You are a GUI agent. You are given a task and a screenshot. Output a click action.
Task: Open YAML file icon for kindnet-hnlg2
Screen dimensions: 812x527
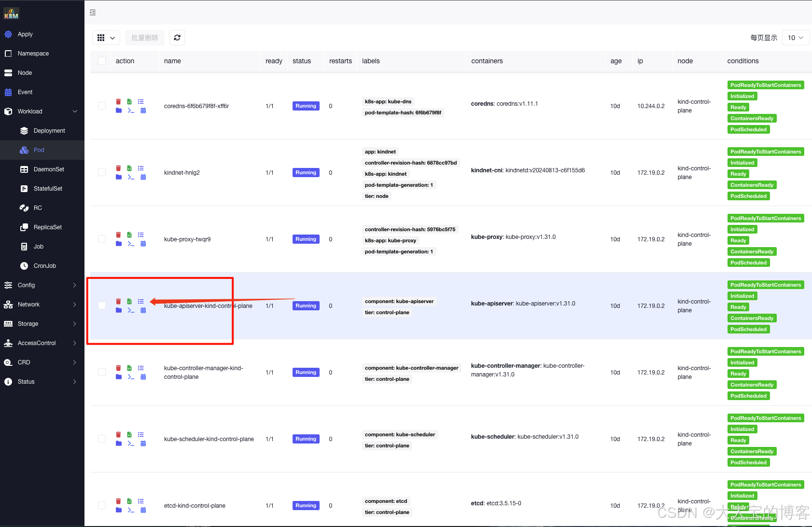click(129, 168)
